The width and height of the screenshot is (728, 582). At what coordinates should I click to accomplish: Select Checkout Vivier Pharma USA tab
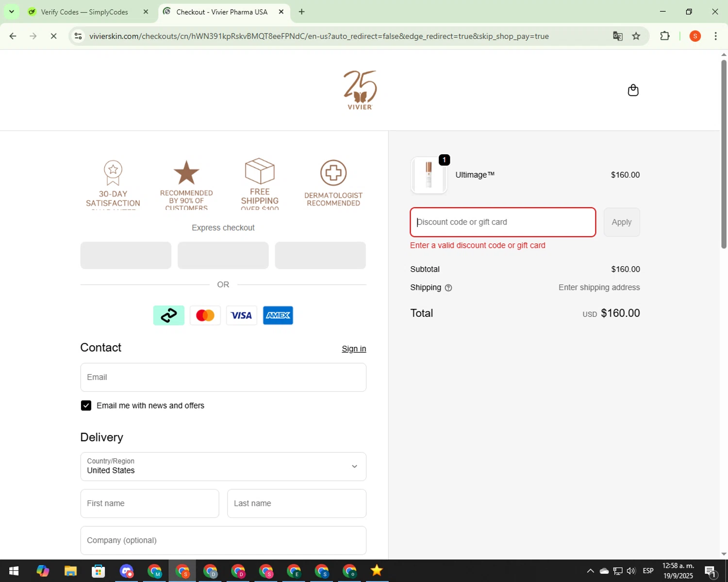(222, 12)
